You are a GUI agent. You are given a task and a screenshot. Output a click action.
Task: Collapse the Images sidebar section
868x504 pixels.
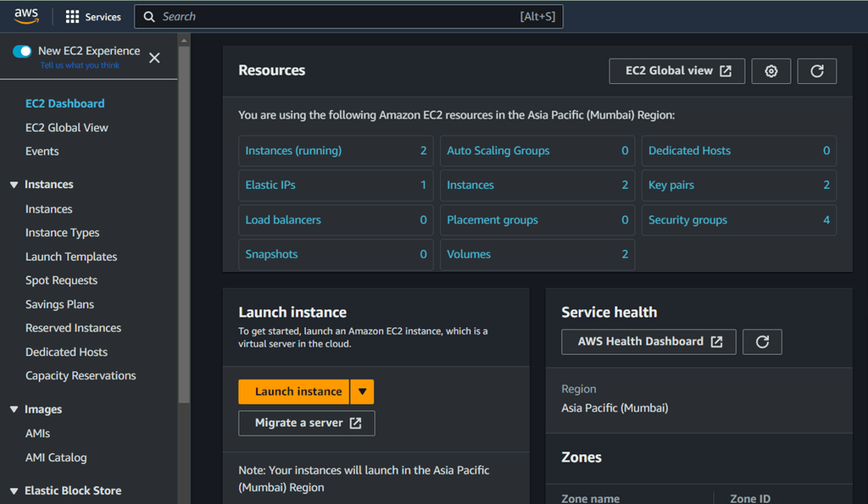[14, 410]
